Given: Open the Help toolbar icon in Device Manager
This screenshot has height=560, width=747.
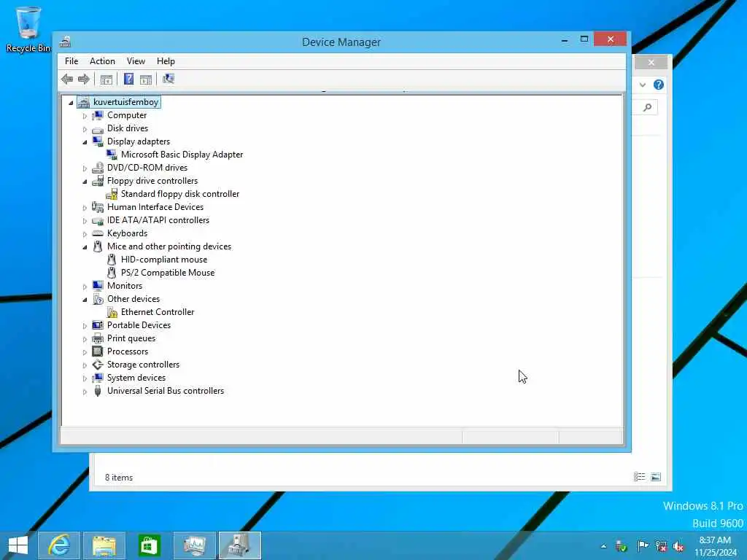Looking at the screenshot, I should pos(128,79).
